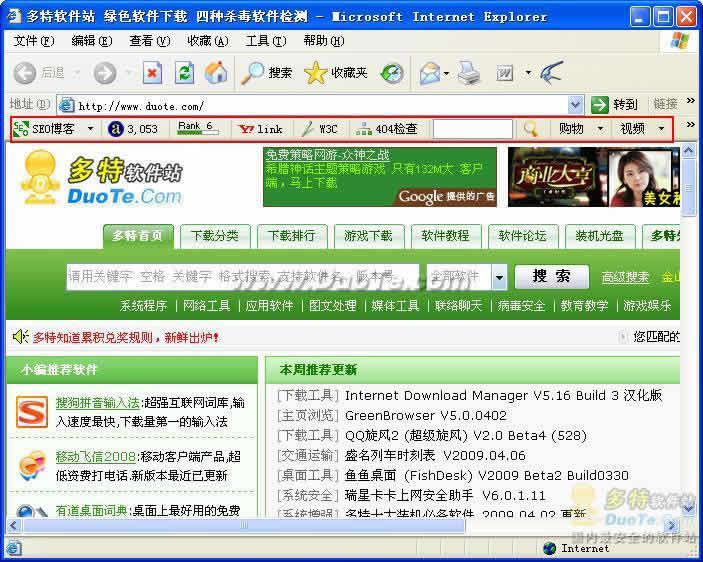Switch to the 下载排行 tab
Image resolution: width=703 pixels, height=562 pixels.
tap(292, 236)
